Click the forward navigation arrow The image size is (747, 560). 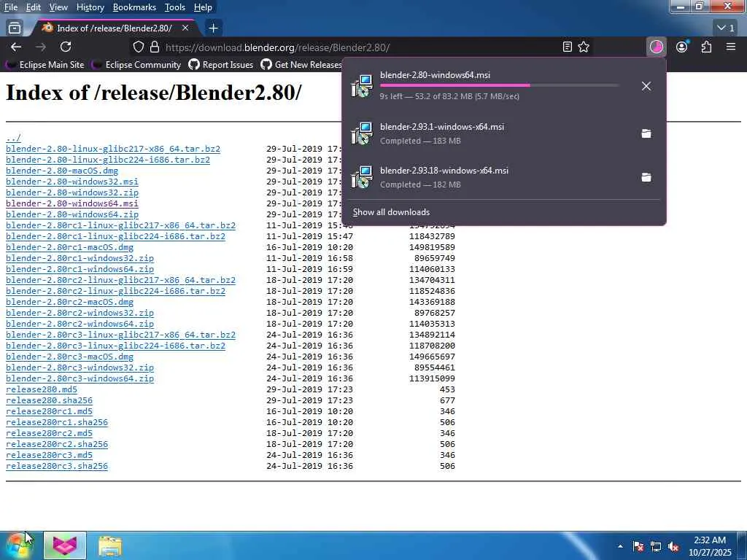coord(41,47)
